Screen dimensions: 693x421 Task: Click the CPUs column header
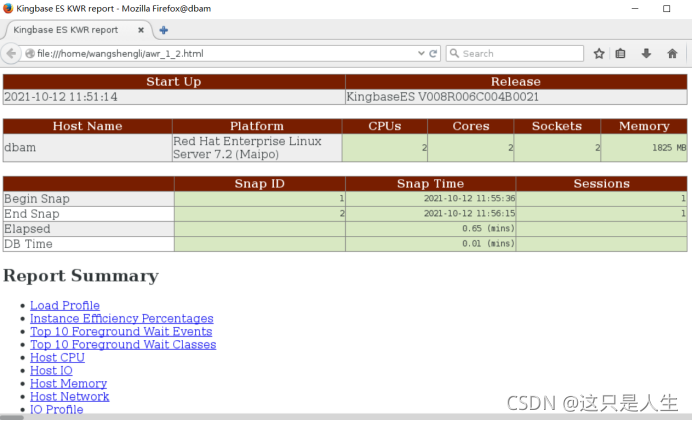[x=385, y=126]
